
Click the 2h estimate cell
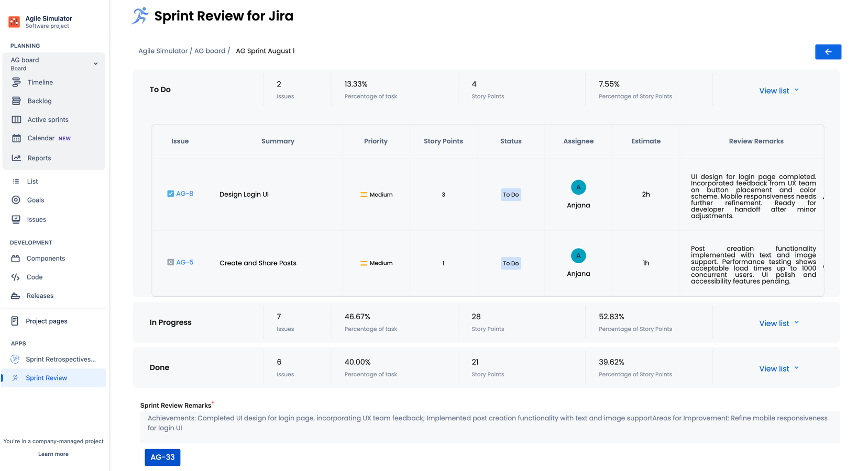tap(646, 195)
